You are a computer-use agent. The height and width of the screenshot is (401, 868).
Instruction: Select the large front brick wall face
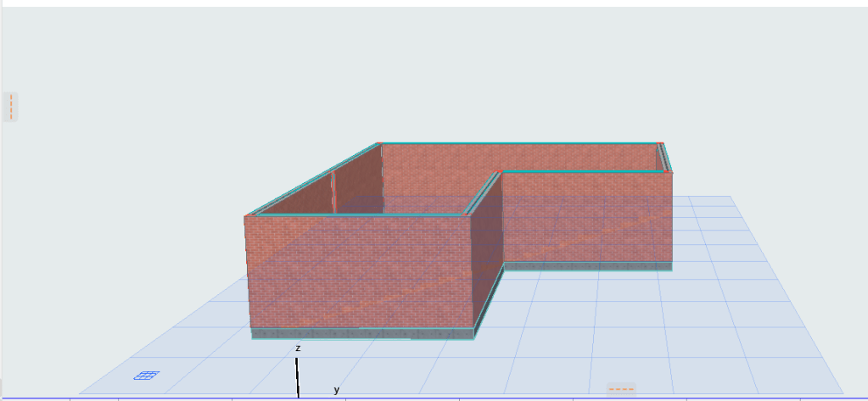coord(356,271)
